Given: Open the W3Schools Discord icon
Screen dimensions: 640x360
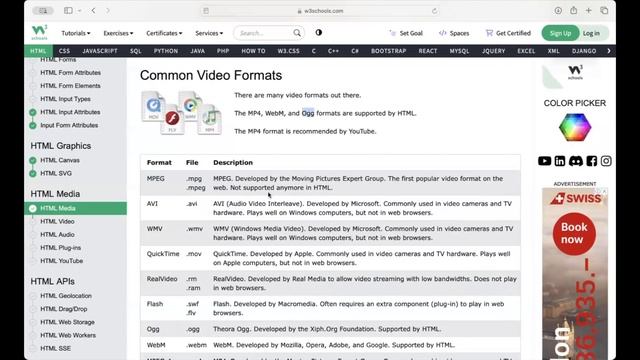Looking at the screenshot, I should click(576, 161).
